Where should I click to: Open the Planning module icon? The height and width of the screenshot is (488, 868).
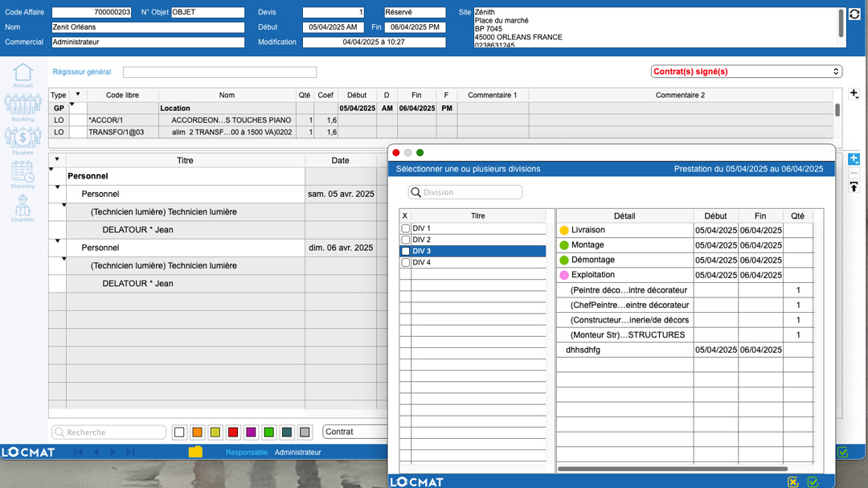pos(23,172)
